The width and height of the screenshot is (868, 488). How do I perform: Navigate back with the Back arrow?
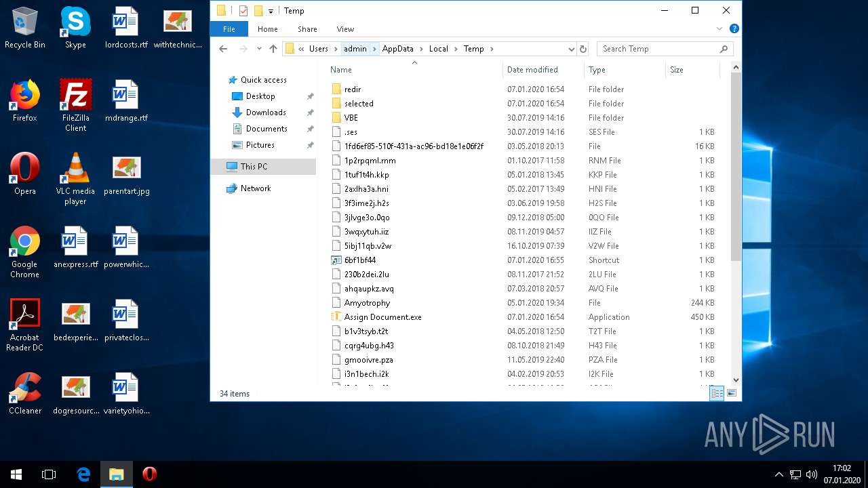[x=223, y=49]
